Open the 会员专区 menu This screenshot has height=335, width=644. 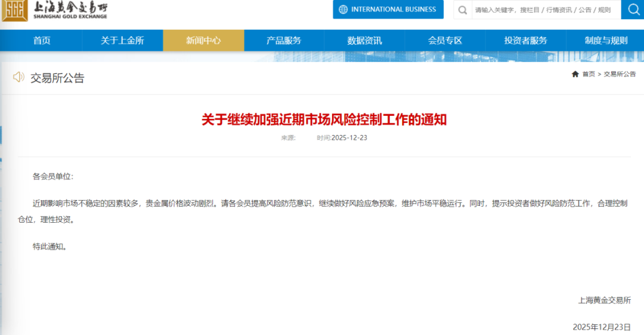click(x=445, y=41)
